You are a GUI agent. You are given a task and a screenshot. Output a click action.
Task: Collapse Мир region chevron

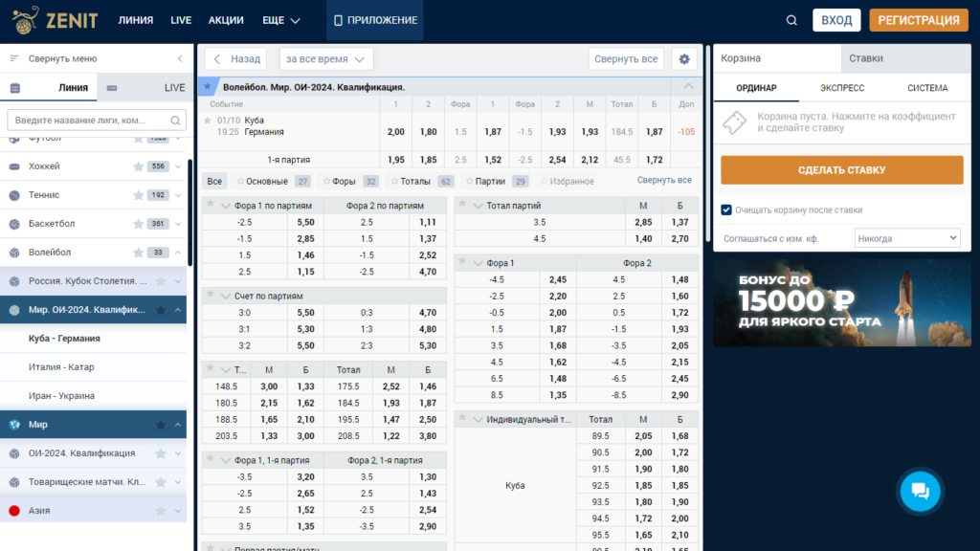coord(178,425)
